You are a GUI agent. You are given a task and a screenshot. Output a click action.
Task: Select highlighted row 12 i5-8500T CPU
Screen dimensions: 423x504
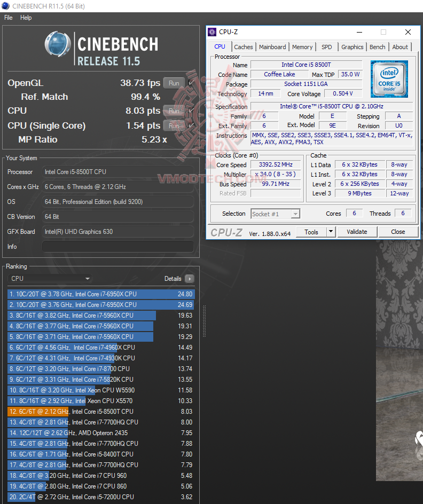101,412
